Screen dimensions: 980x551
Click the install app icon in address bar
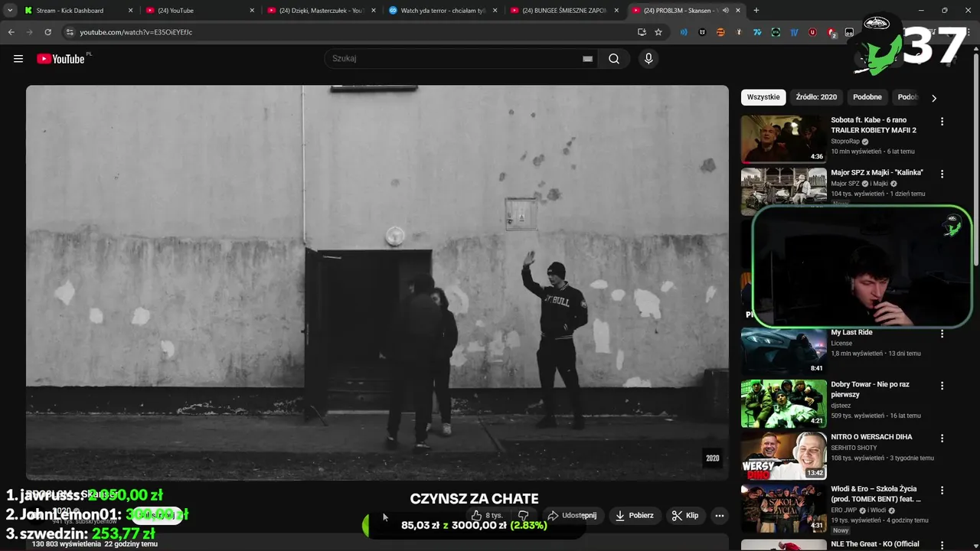642,32
